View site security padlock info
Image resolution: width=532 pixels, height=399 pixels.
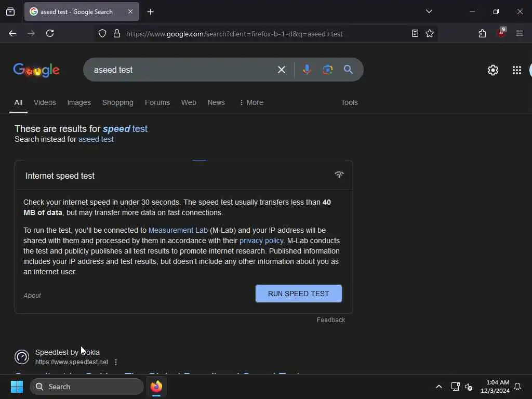[x=117, y=33]
